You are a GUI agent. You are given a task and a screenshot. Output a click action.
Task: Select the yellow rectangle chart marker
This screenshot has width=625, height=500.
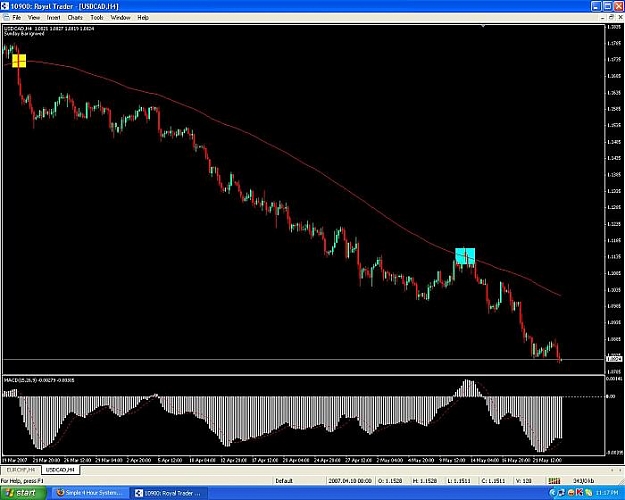pyautogui.click(x=19, y=61)
